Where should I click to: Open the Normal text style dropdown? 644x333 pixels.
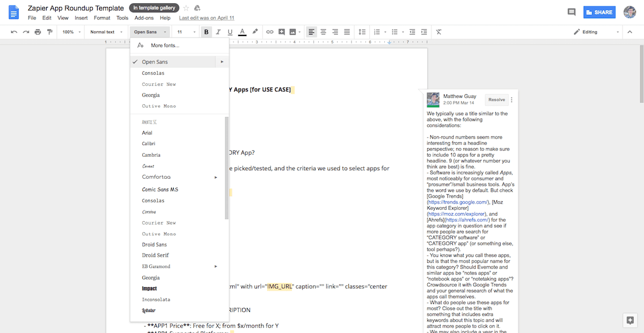106,32
